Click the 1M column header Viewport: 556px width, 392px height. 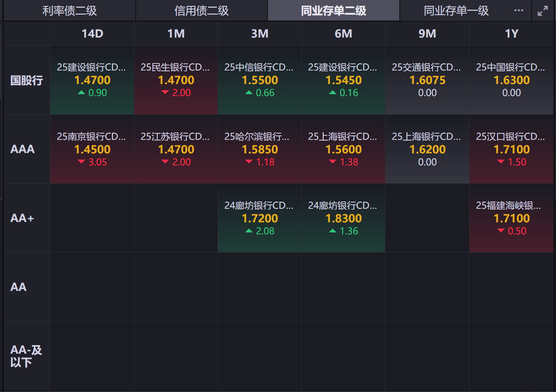coord(176,34)
